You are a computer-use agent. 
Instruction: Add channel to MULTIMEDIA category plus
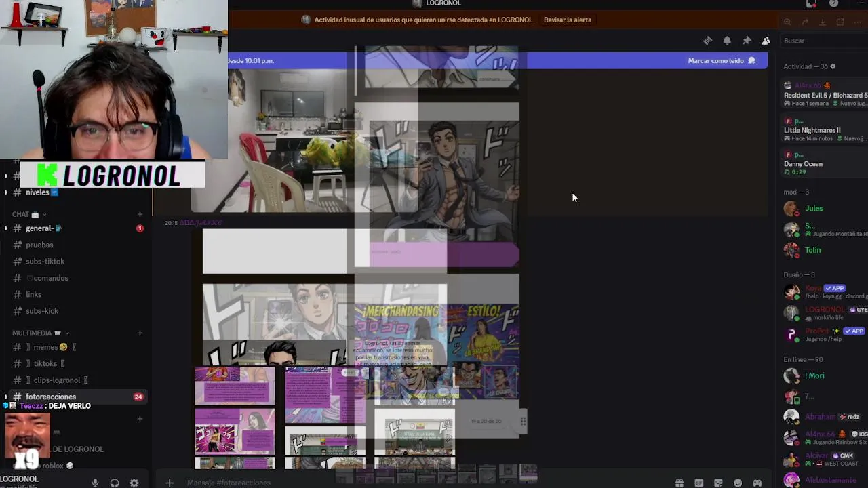coord(140,333)
